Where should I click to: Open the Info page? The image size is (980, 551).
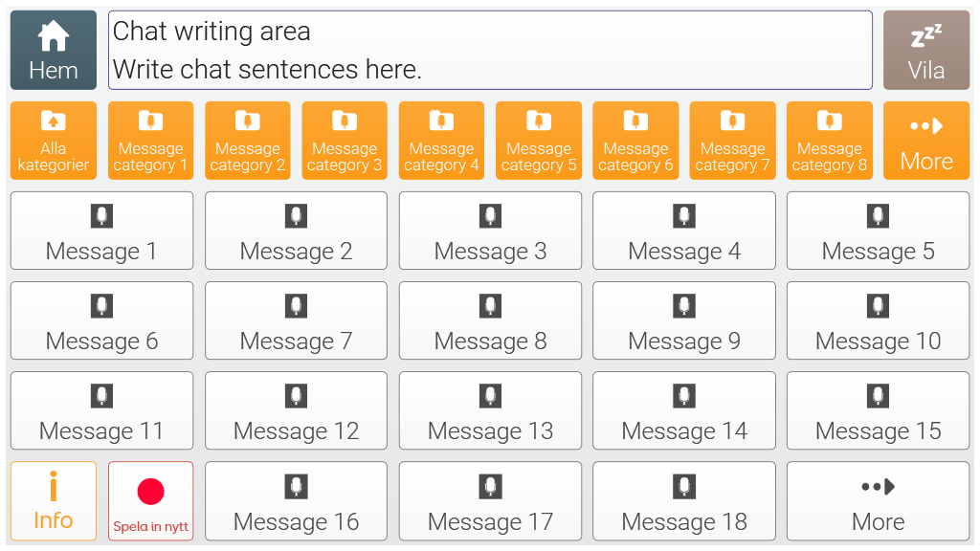coord(54,501)
